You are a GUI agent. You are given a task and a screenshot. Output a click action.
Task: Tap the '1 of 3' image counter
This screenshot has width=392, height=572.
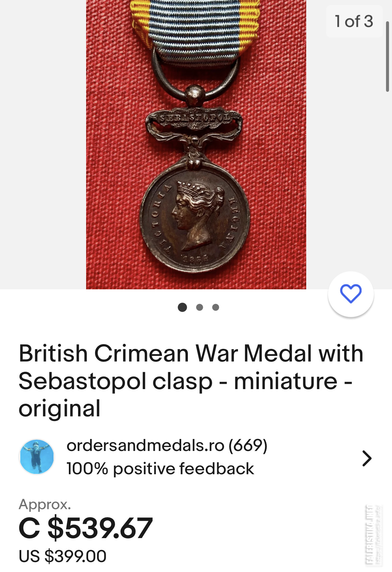tap(354, 21)
